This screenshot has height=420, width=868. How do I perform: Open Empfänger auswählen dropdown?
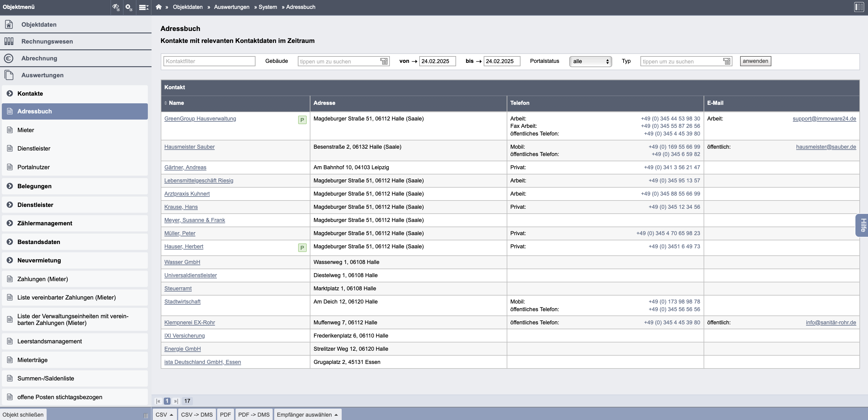coord(308,414)
